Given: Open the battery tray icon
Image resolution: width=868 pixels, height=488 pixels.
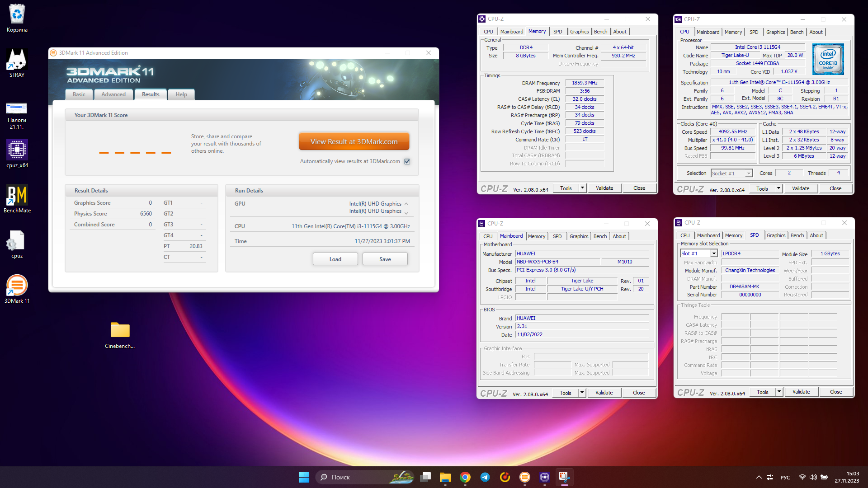Looking at the screenshot, I should click(x=824, y=477).
